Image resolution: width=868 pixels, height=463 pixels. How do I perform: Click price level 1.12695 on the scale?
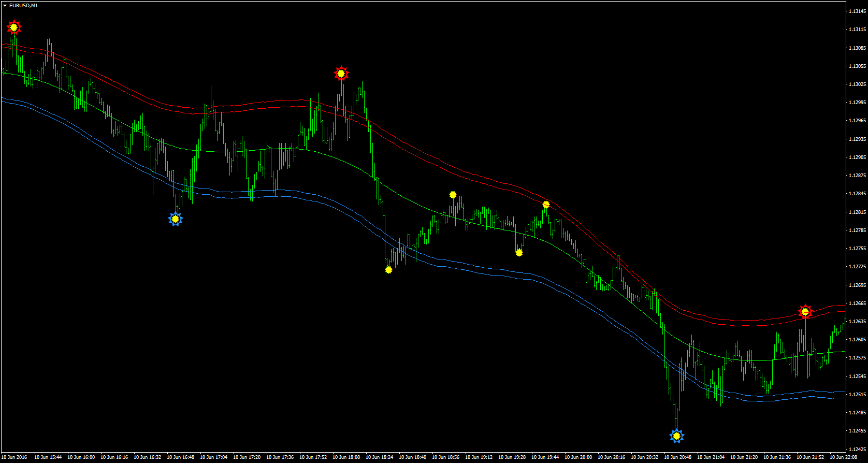click(x=857, y=285)
